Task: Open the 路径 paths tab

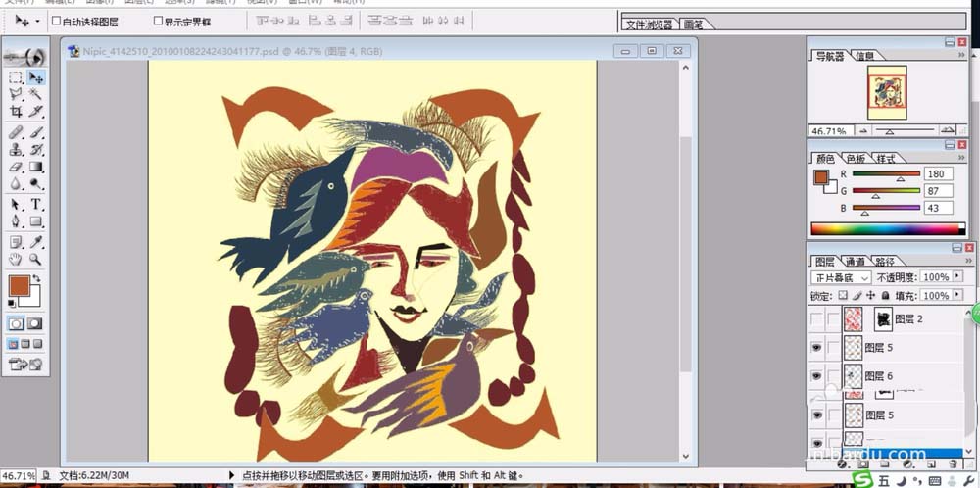Action: coord(884,262)
